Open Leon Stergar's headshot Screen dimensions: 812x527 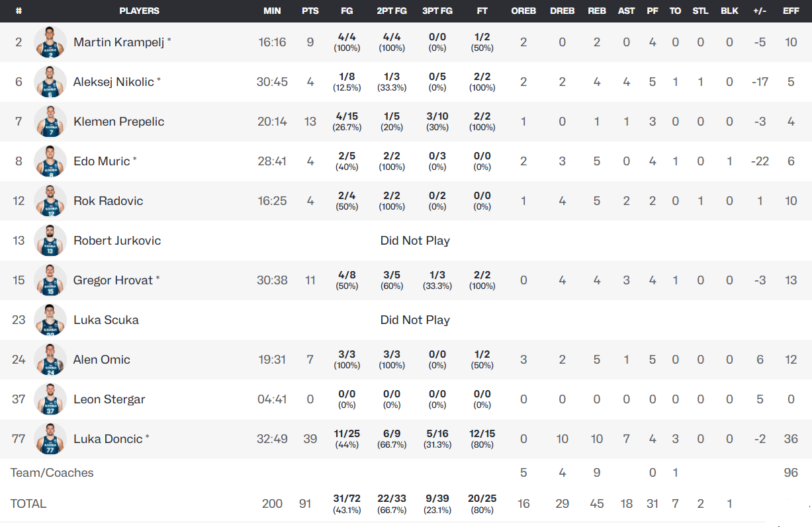point(50,399)
